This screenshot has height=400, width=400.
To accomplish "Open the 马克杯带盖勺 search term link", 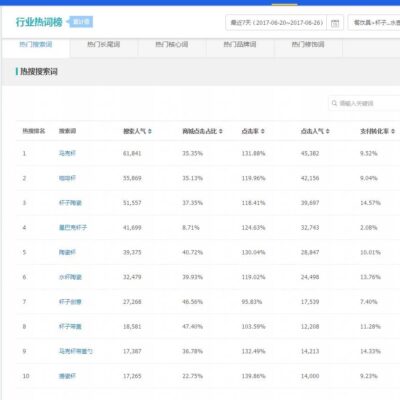I will coord(76,351).
